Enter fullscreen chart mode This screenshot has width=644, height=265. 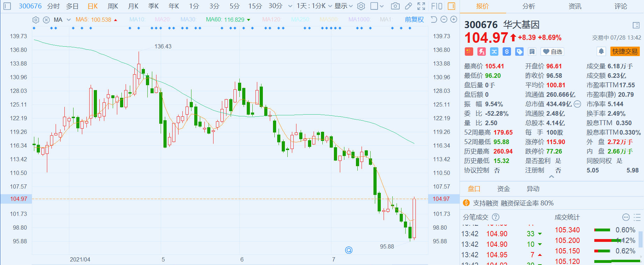click(x=421, y=6)
